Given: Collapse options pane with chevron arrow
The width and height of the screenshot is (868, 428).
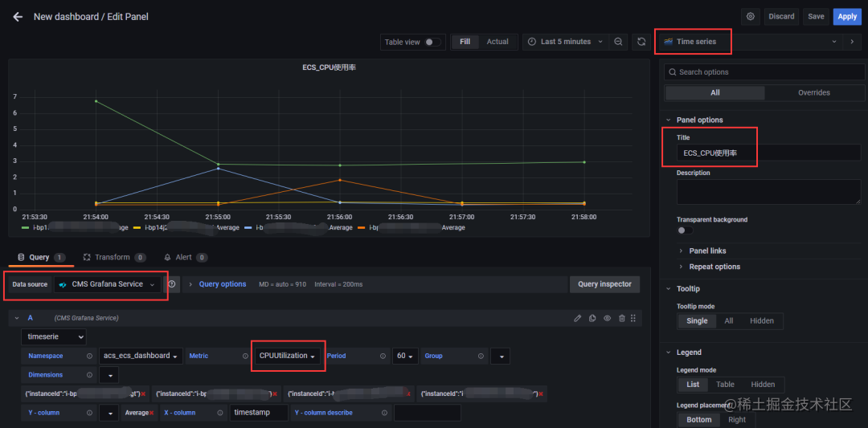Looking at the screenshot, I should click(x=851, y=42).
